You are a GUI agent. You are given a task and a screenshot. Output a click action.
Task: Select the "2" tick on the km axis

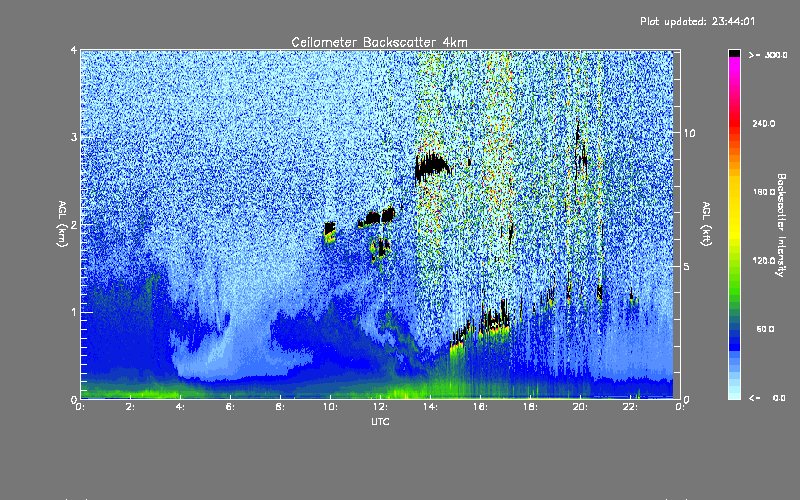(74, 224)
